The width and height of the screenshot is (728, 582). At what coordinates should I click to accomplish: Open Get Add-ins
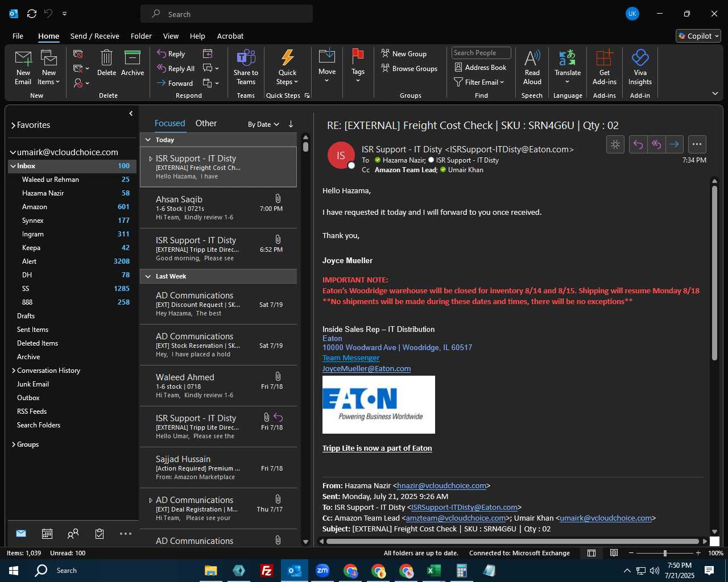click(x=604, y=67)
